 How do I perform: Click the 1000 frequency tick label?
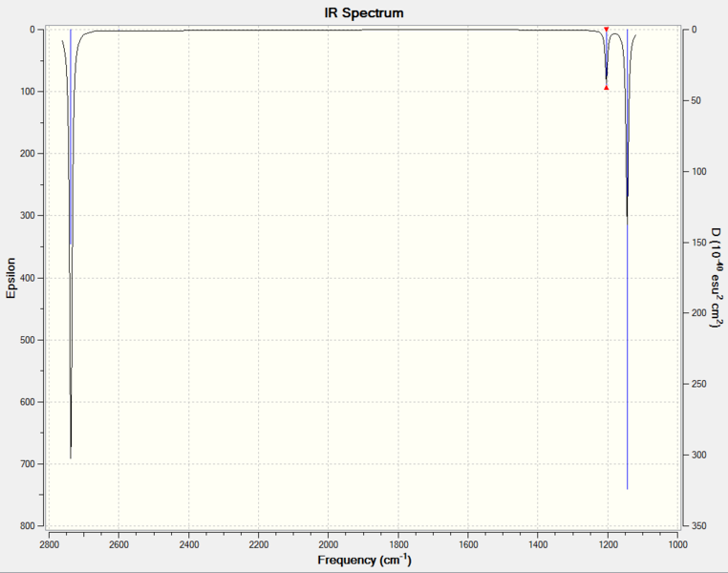click(x=678, y=544)
